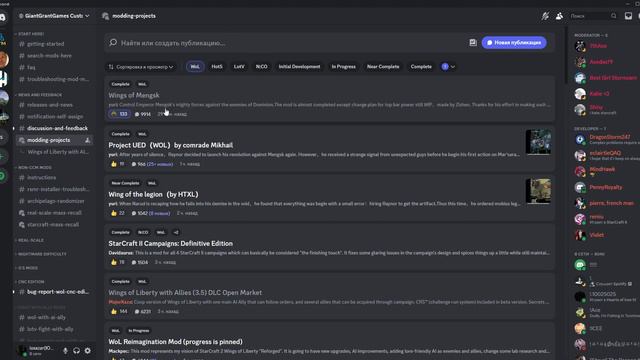The height and width of the screenshot is (360, 640).
Task: Open search-mods-here channel
Action: (x=54, y=56)
